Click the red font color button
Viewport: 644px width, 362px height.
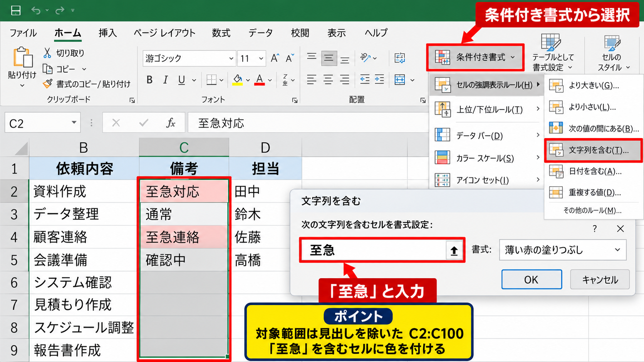[x=260, y=80]
